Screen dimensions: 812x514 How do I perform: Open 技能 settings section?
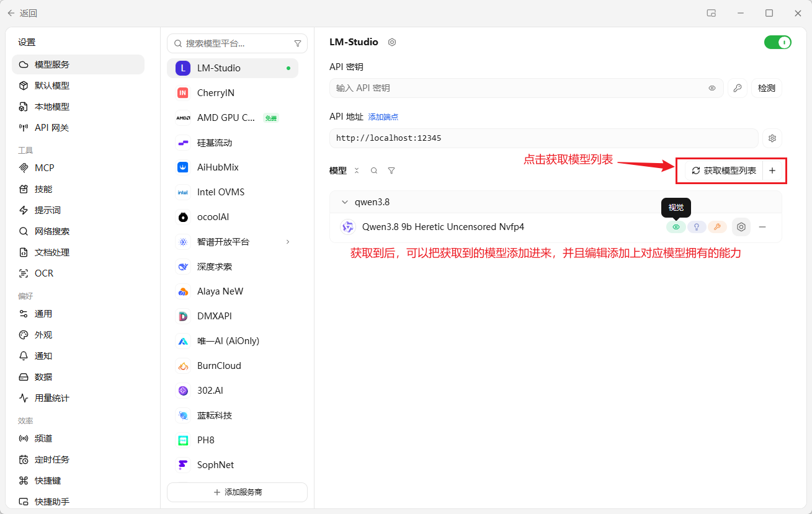tap(78, 189)
